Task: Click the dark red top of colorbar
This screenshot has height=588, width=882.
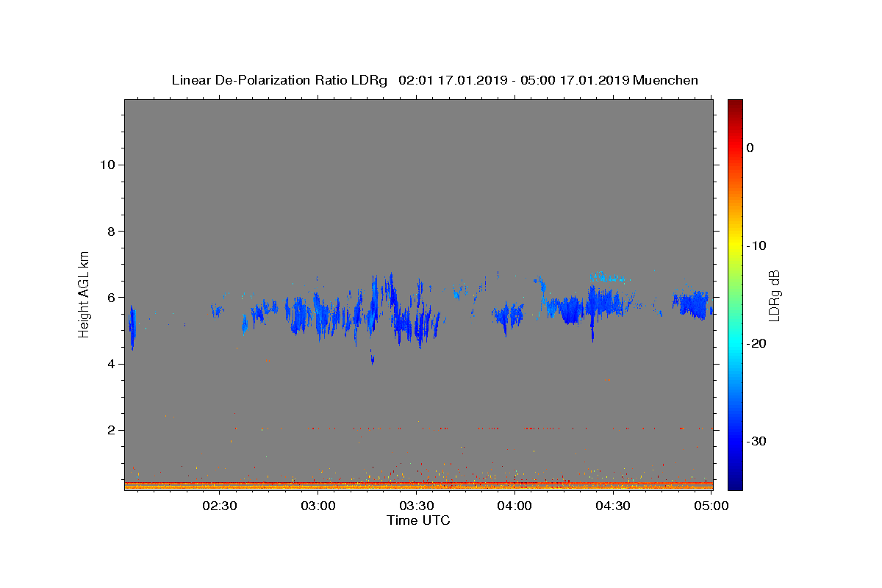Action: point(735,105)
